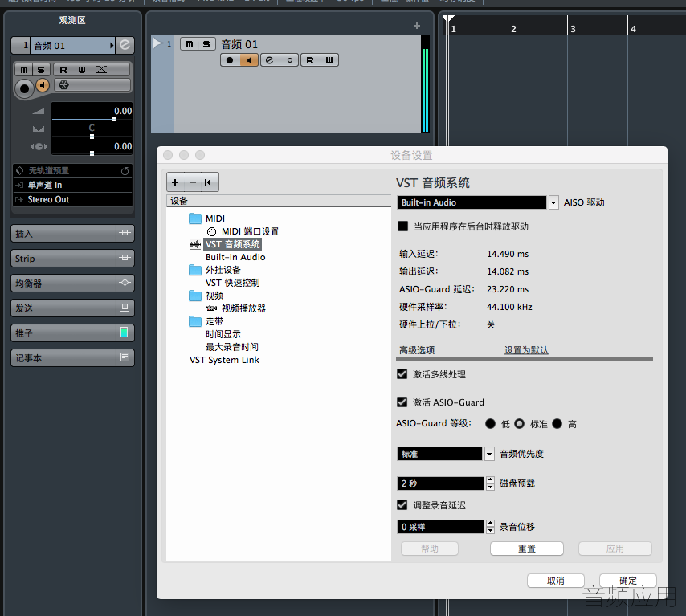Mute 音频 01 in the track list

point(189,44)
